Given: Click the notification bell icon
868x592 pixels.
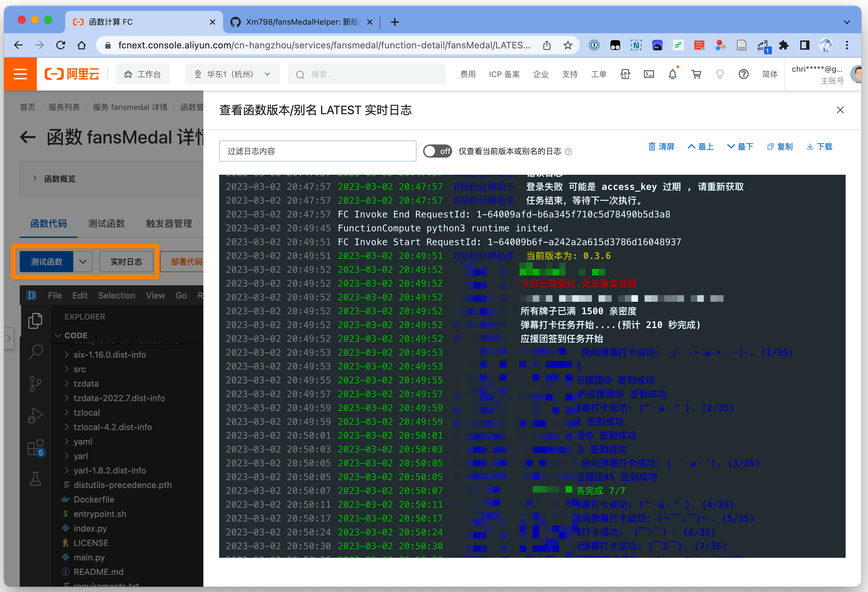Looking at the screenshot, I should click(x=672, y=74).
